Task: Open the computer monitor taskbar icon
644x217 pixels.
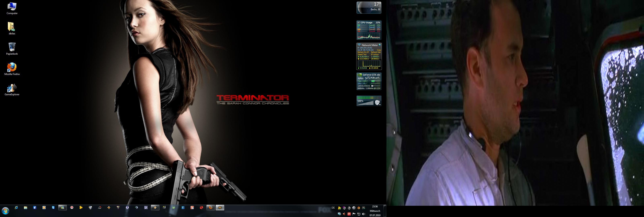Action: point(90,208)
